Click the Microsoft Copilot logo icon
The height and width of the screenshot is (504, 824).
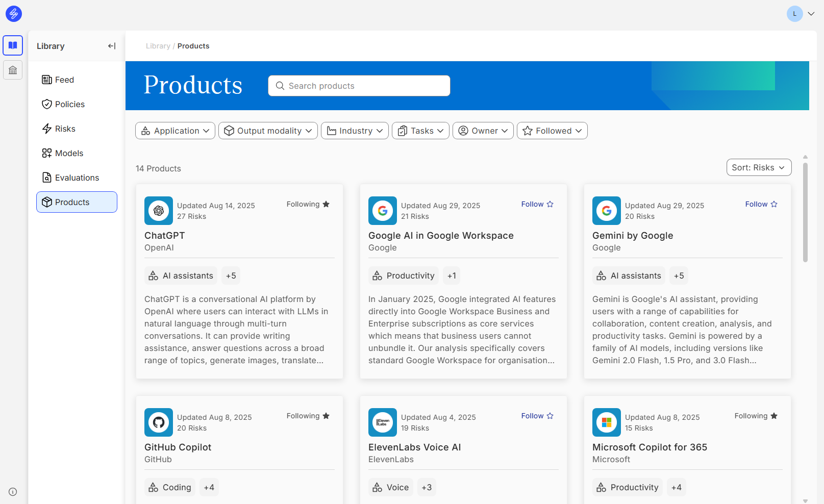tap(607, 422)
